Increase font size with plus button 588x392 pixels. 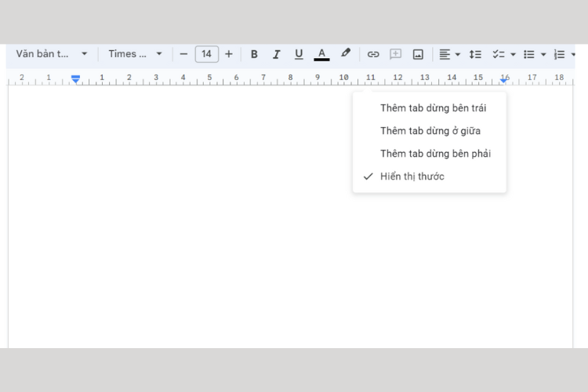tap(229, 54)
